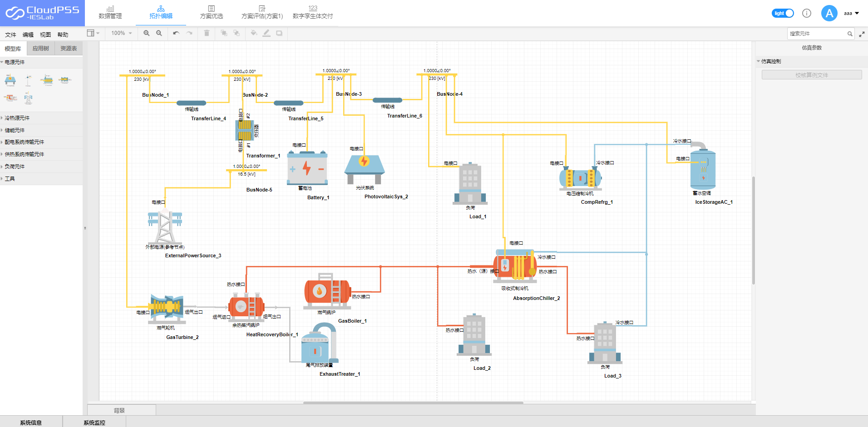The height and width of the screenshot is (427, 868).
Task: Open the 系统信息 bottom panel
Action: (31, 422)
